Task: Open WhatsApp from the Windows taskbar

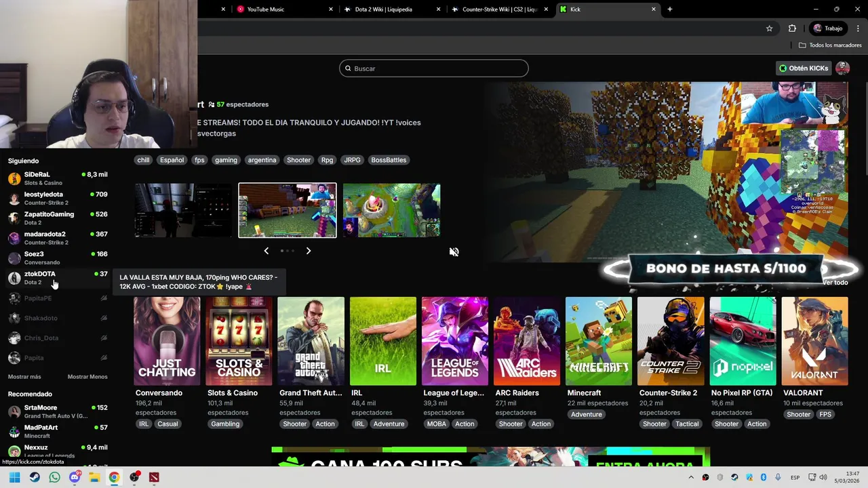Action: [x=54, y=477]
